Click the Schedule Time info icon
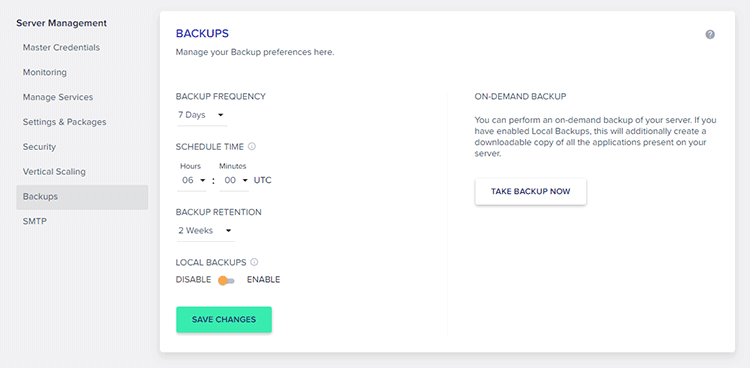 point(252,146)
